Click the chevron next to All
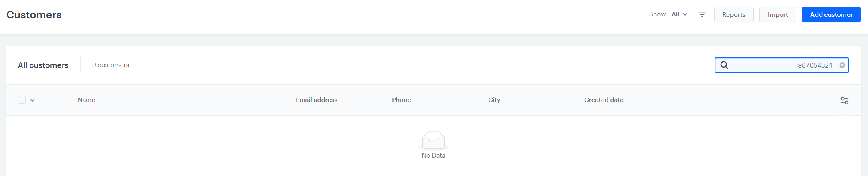 [x=685, y=14]
